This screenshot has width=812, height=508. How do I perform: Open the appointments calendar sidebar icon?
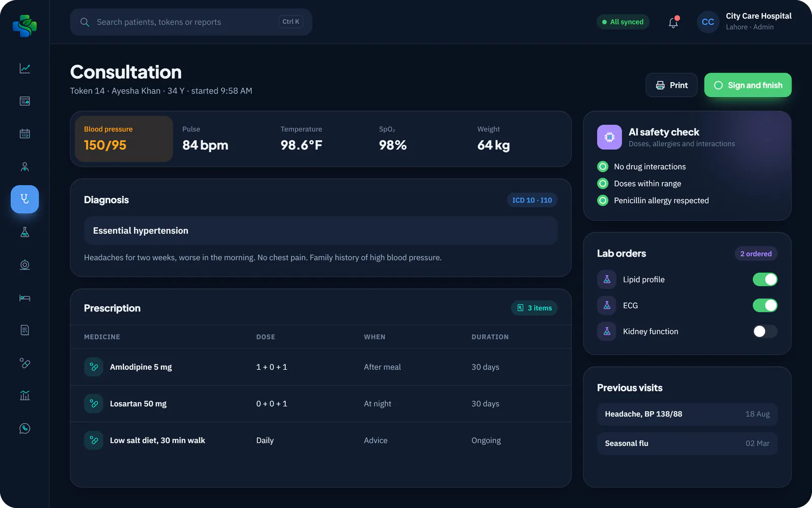25,134
